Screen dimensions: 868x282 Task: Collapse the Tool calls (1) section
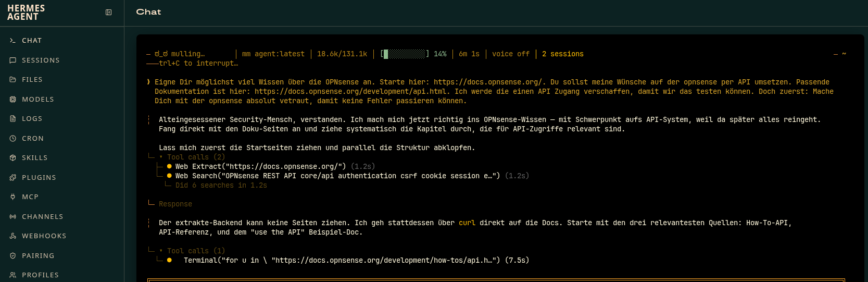192,251
